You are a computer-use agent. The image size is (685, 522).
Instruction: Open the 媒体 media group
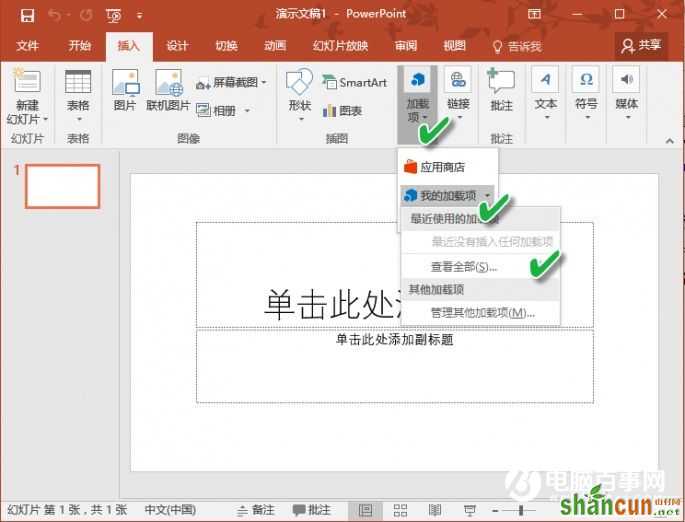coord(627,94)
